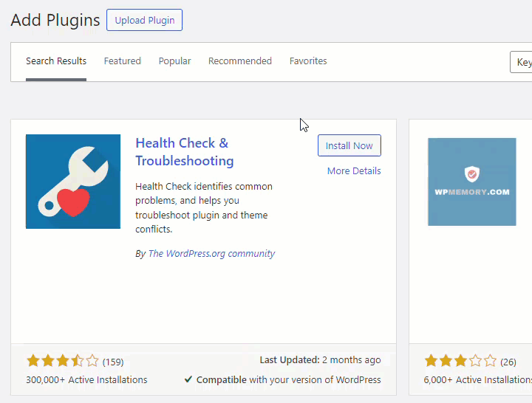The height and width of the screenshot is (403, 532).
Task: Click the Upload Plugin button
Action: [x=144, y=20]
